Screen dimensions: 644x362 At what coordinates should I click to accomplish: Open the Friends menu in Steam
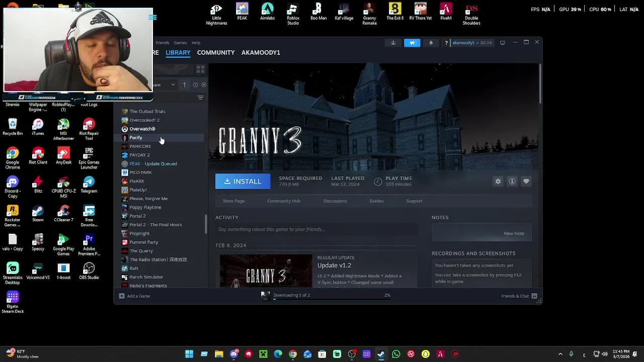point(162,43)
